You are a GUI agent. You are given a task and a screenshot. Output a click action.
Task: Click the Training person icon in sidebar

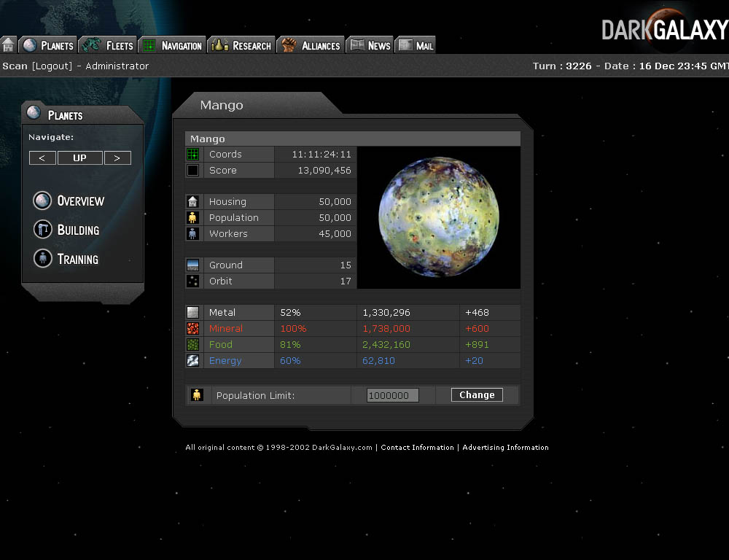tap(42, 258)
